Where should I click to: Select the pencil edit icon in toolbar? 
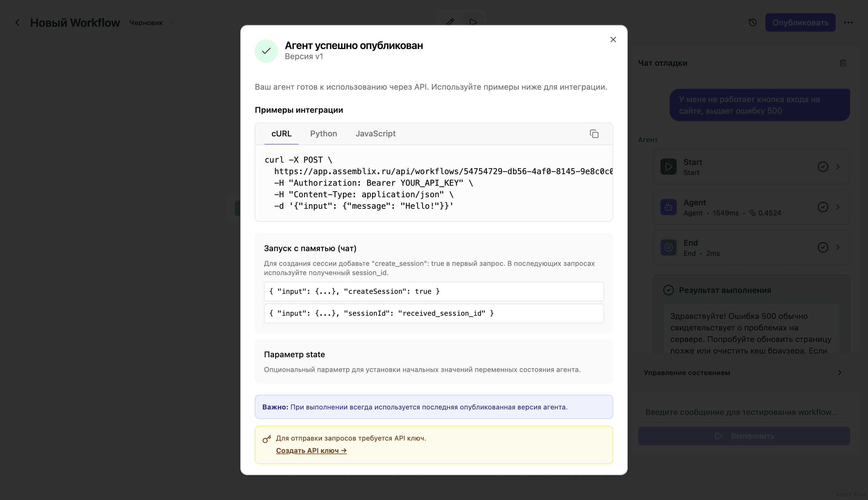click(450, 22)
